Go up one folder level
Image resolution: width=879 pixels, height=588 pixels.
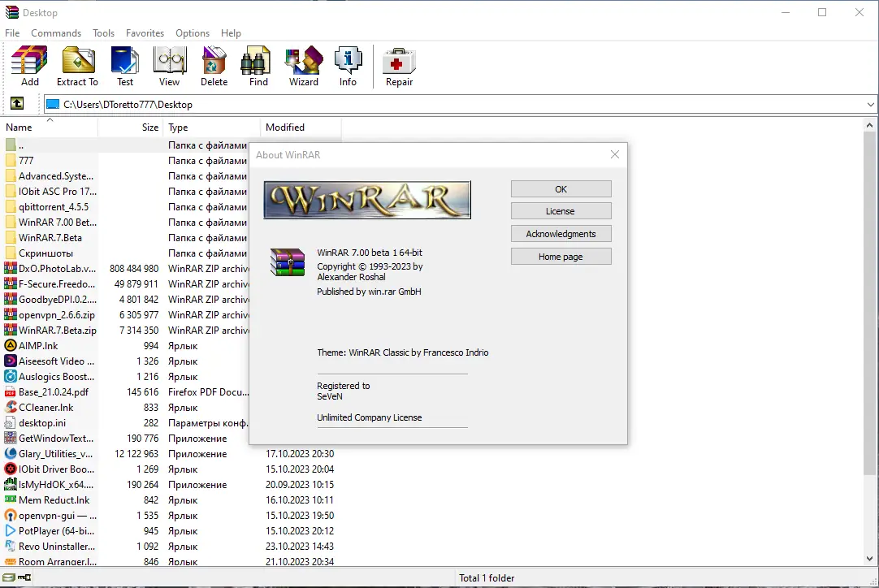(17, 104)
